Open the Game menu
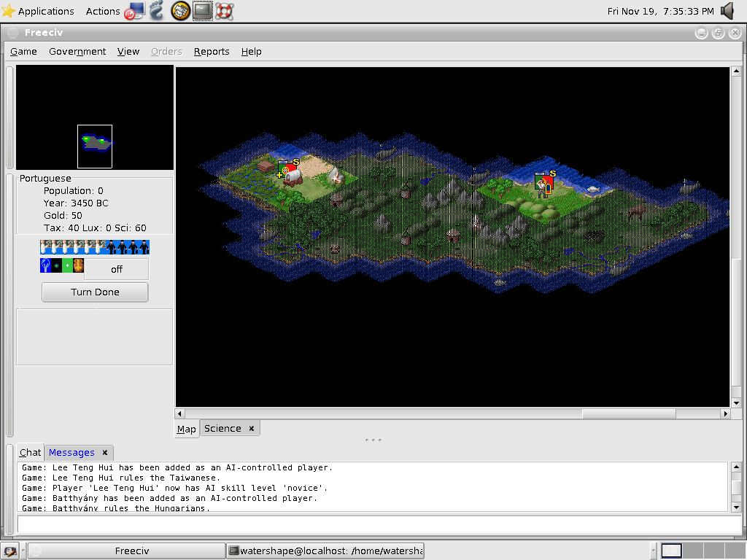 tap(23, 52)
